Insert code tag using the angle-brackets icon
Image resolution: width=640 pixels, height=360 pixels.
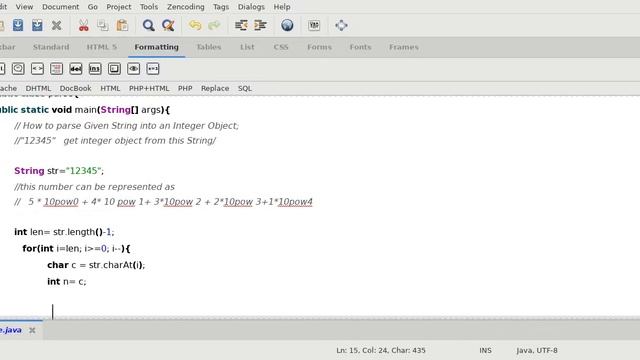37,69
